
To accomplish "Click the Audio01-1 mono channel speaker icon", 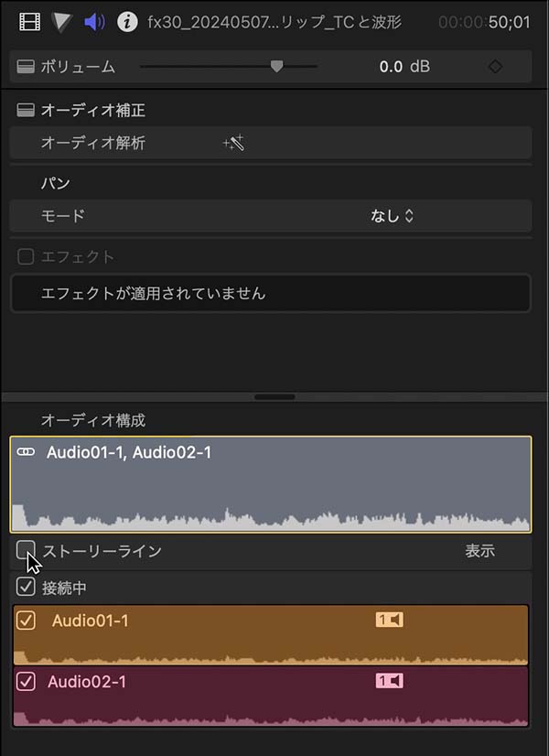I will coord(390,620).
